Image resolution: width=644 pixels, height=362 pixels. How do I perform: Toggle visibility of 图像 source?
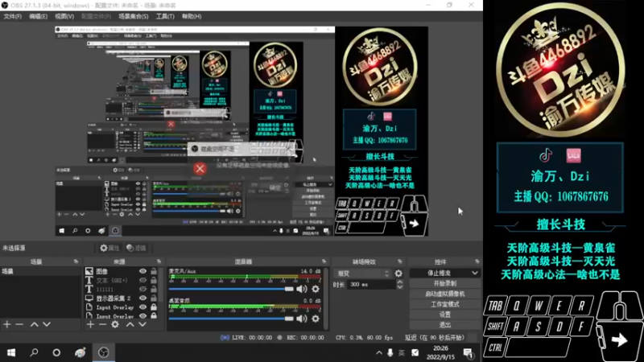[143, 271]
